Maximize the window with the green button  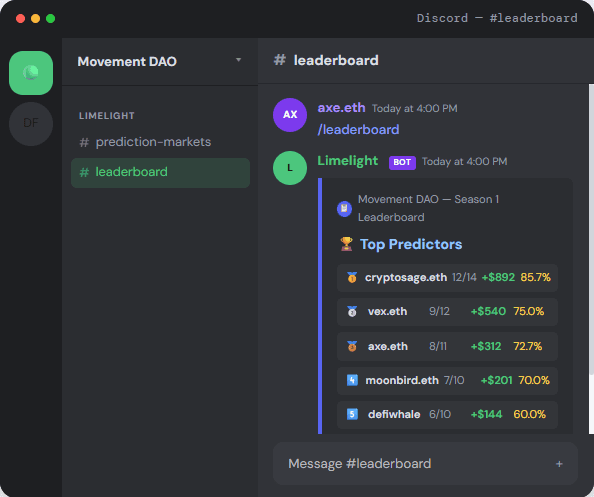tap(50, 19)
